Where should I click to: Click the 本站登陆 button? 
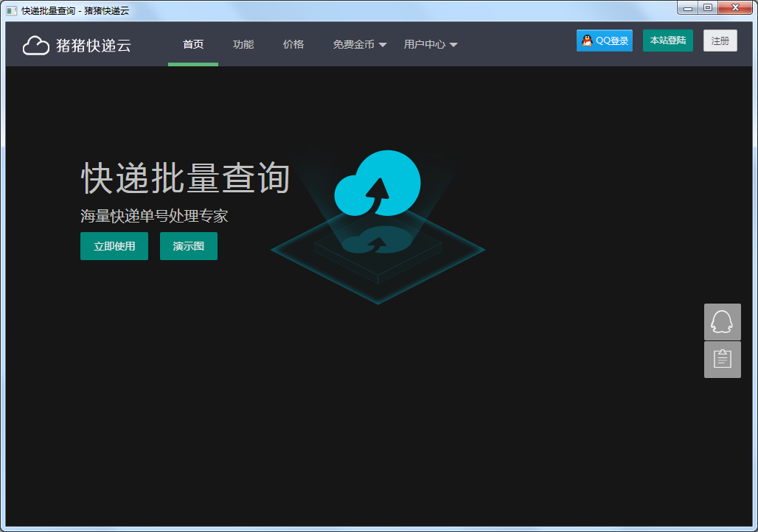point(667,41)
